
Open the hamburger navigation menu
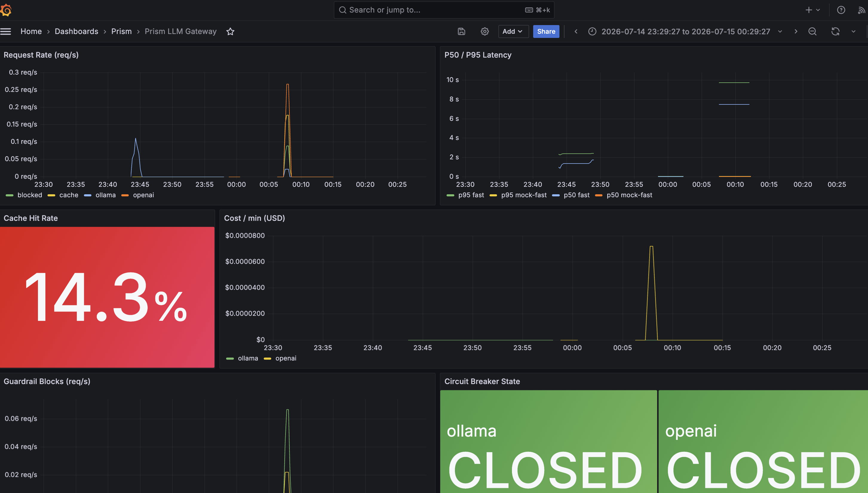click(6, 32)
